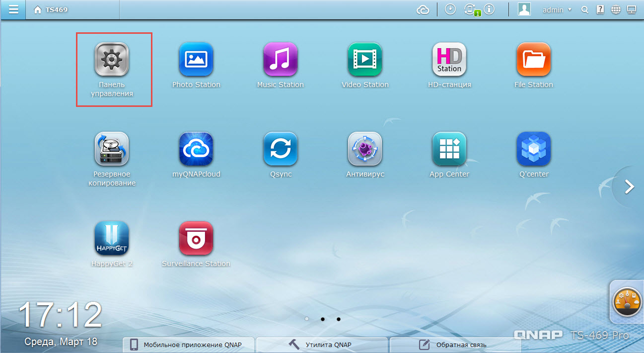Launch Photo Station app
This screenshot has height=353, width=644.
tap(196, 60)
